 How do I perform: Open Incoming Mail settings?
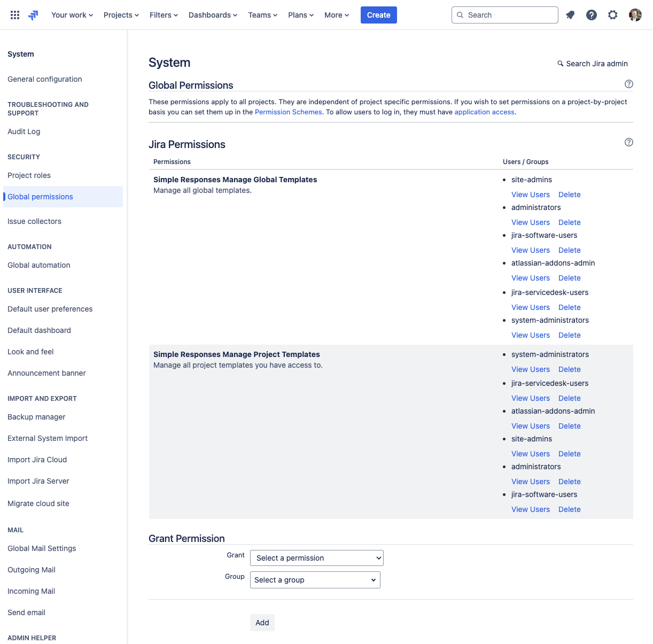[x=32, y=591]
